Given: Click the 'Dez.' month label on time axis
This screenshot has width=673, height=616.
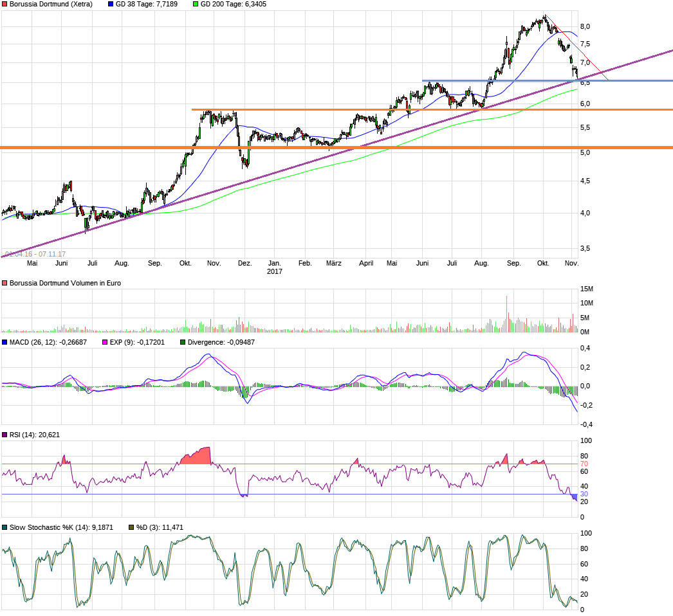Looking at the screenshot, I should coord(244,264).
